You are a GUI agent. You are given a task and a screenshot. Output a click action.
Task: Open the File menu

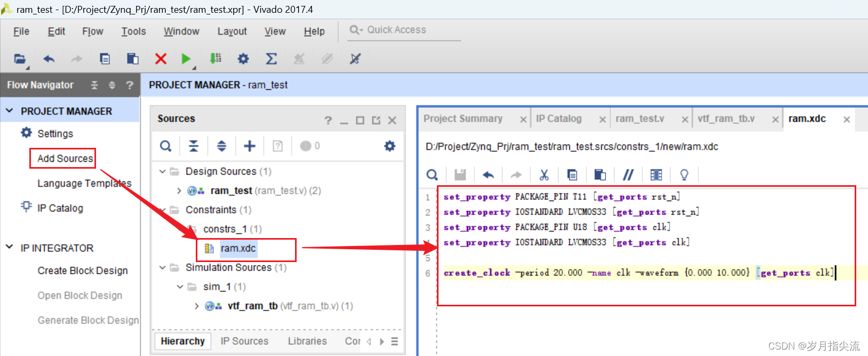pos(21,31)
